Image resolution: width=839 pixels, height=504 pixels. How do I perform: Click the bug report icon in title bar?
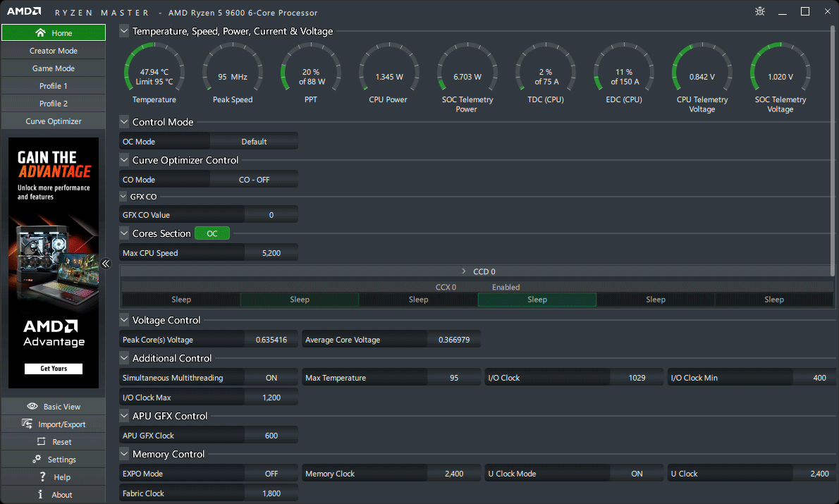(760, 11)
